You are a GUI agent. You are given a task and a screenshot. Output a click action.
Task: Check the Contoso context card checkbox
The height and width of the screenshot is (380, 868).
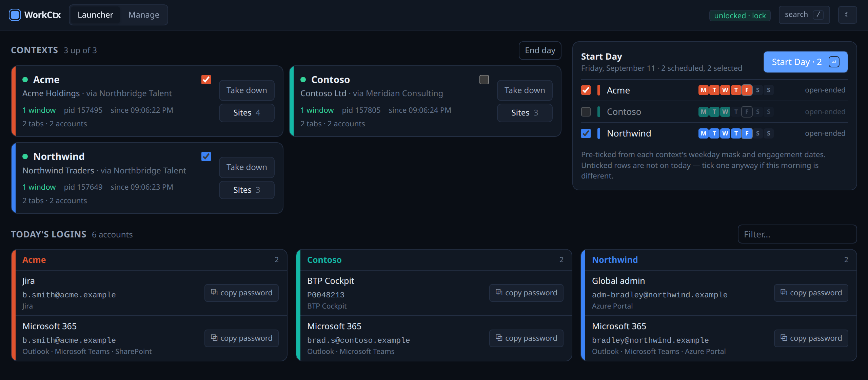coord(484,80)
